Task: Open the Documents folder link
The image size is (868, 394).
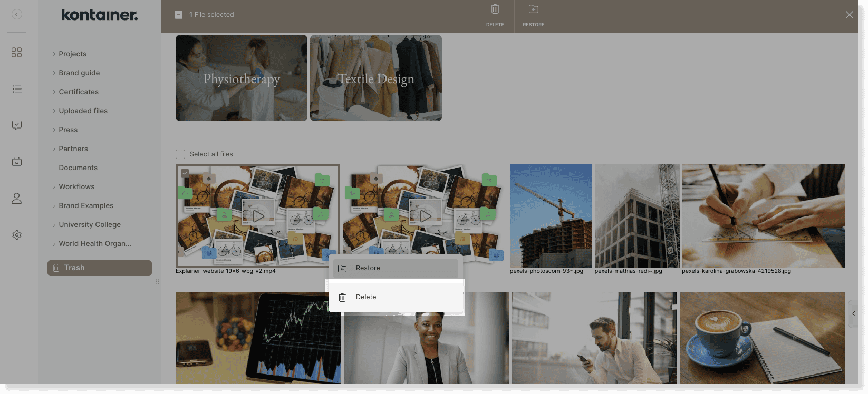Action: (x=78, y=168)
